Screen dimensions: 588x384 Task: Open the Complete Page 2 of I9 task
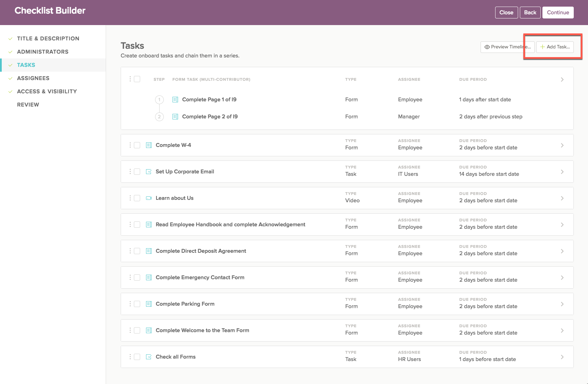[210, 117]
